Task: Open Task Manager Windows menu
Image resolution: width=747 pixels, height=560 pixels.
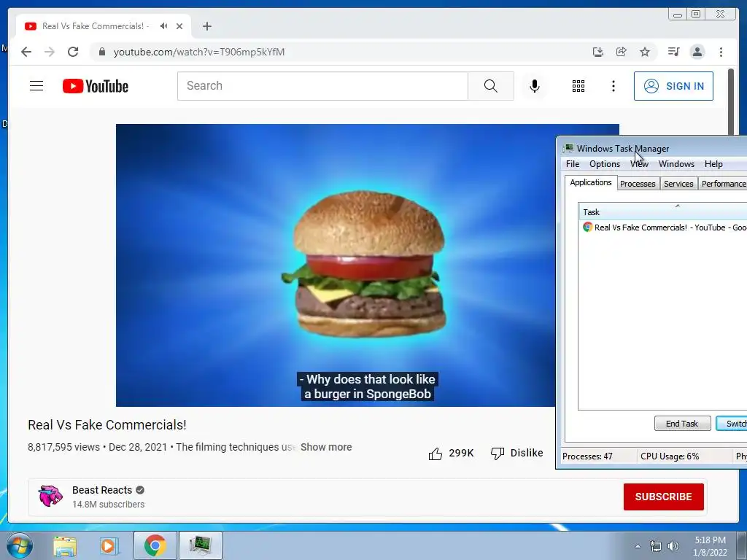Action: (676, 164)
